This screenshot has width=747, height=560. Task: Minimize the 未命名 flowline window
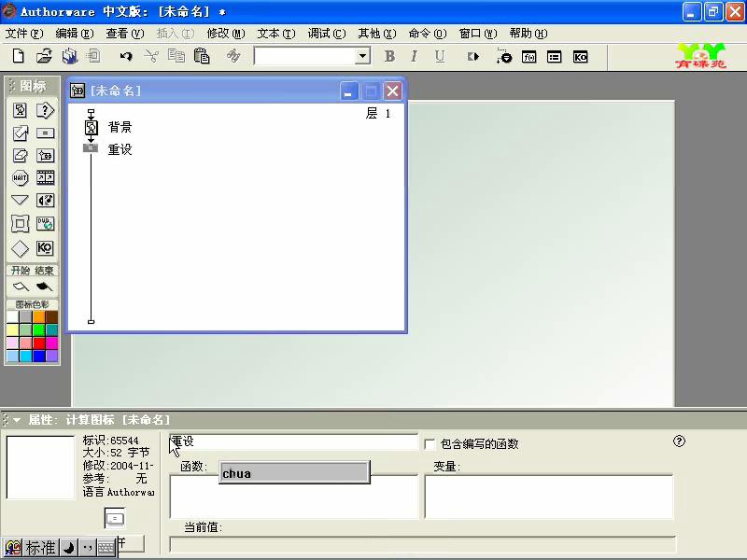348,91
